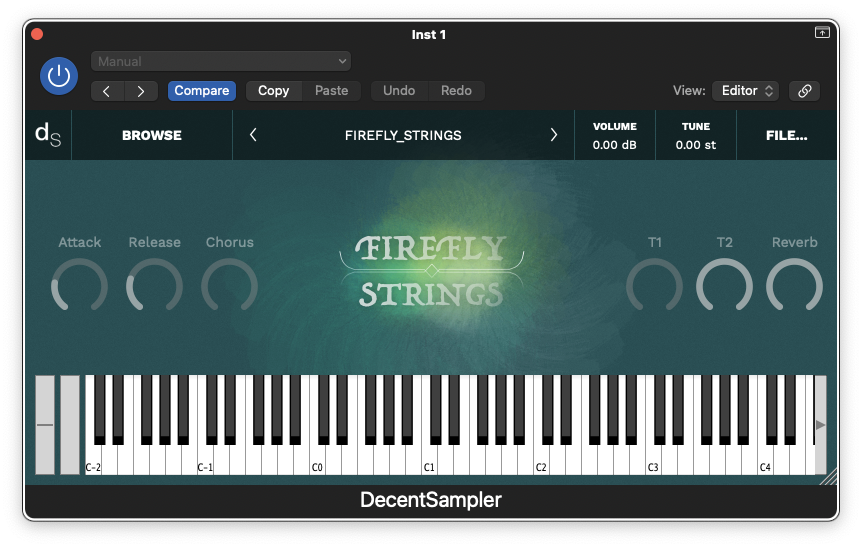862x548 pixels.
Task: Shift keyboard right with arrow button
Action: (820, 425)
